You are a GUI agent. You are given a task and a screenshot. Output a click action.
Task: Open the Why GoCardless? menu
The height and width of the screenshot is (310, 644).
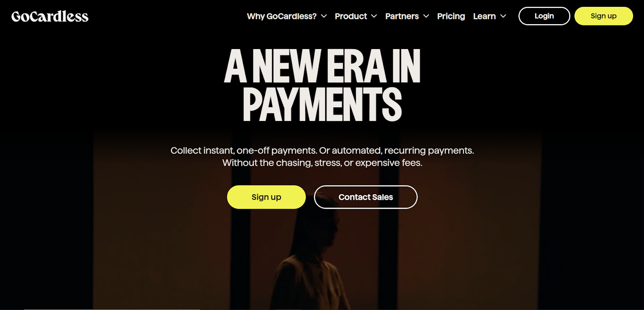click(282, 16)
